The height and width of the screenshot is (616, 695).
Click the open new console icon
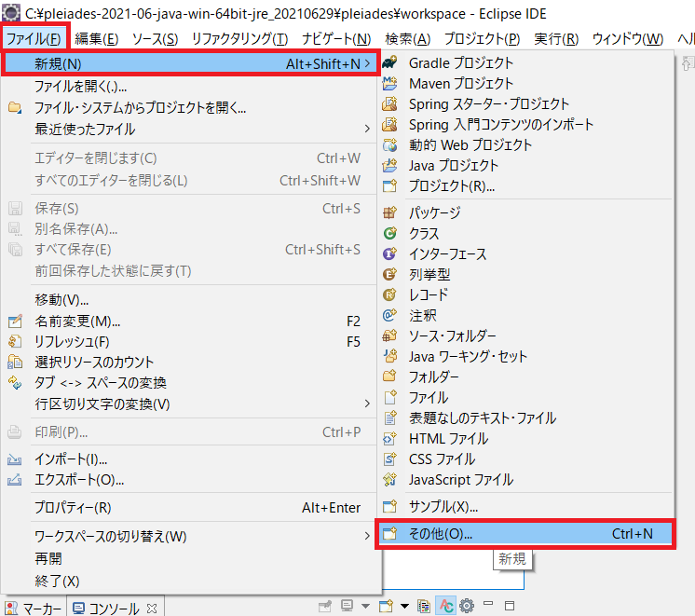click(386, 606)
